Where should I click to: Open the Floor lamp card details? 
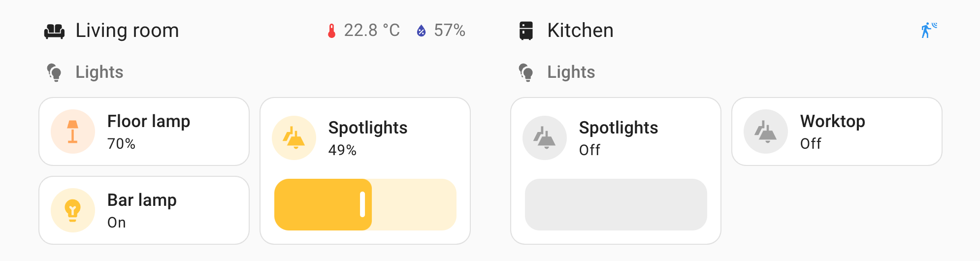pos(172,131)
